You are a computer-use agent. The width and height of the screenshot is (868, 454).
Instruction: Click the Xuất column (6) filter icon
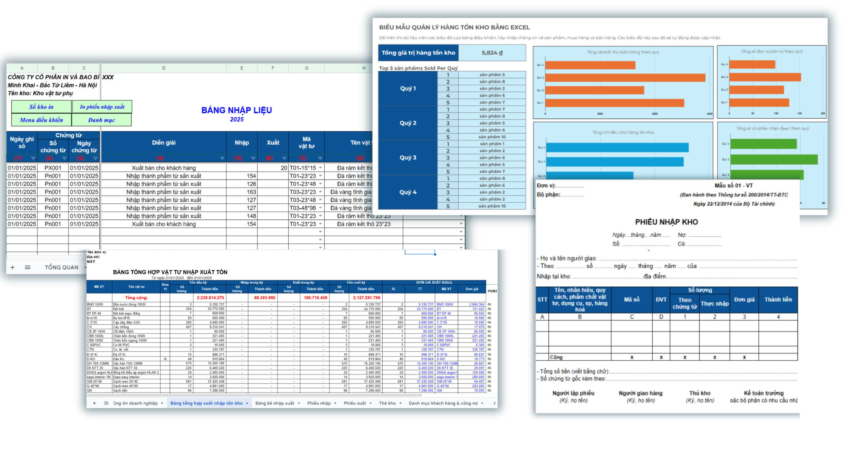[x=284, y=158]
